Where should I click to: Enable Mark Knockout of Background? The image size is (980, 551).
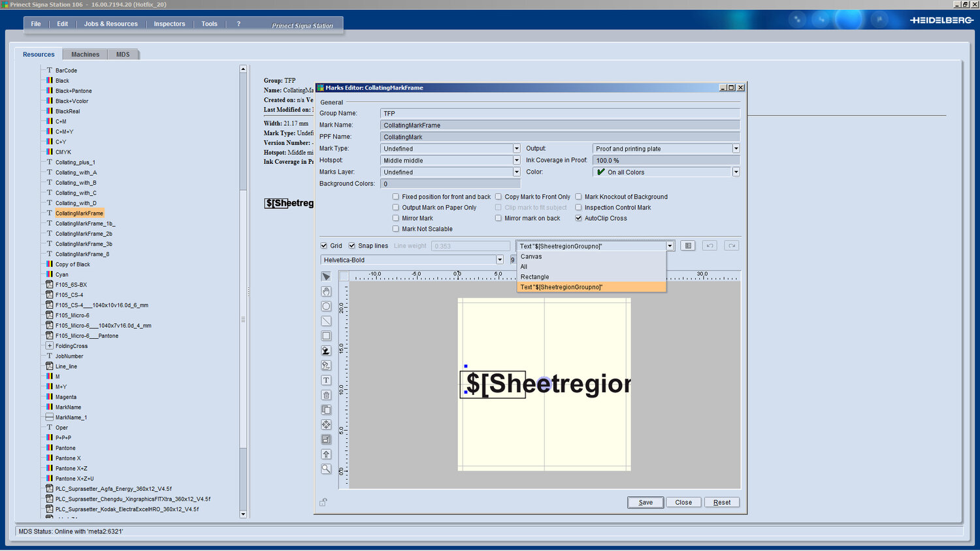pos(578,197)
